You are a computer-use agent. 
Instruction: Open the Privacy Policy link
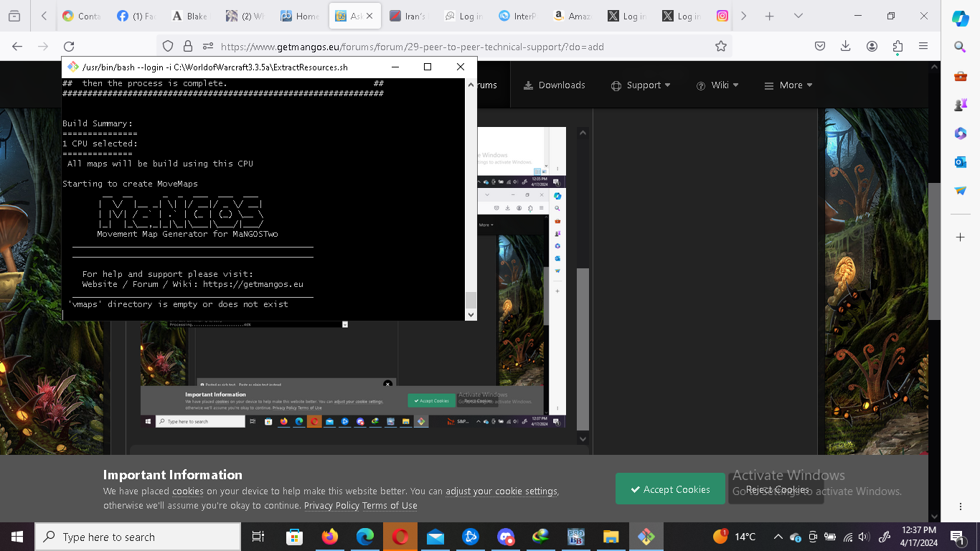[x=331, y=506]
